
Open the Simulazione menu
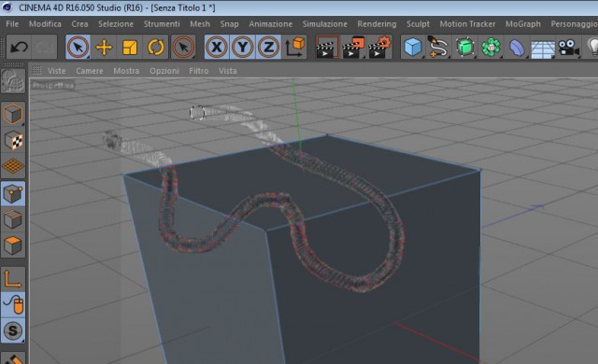[325, 24]
